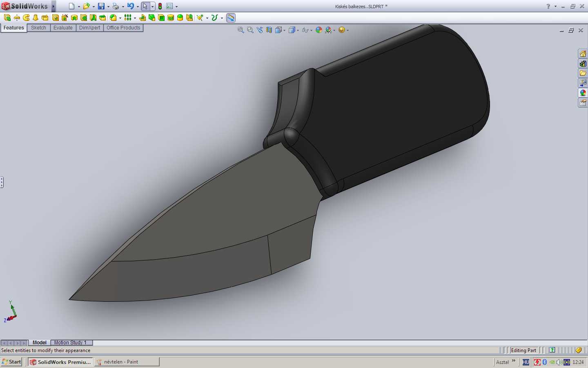Click the View Orientation cube icon
The image size is (588, 368).
[x=278, y=30]
